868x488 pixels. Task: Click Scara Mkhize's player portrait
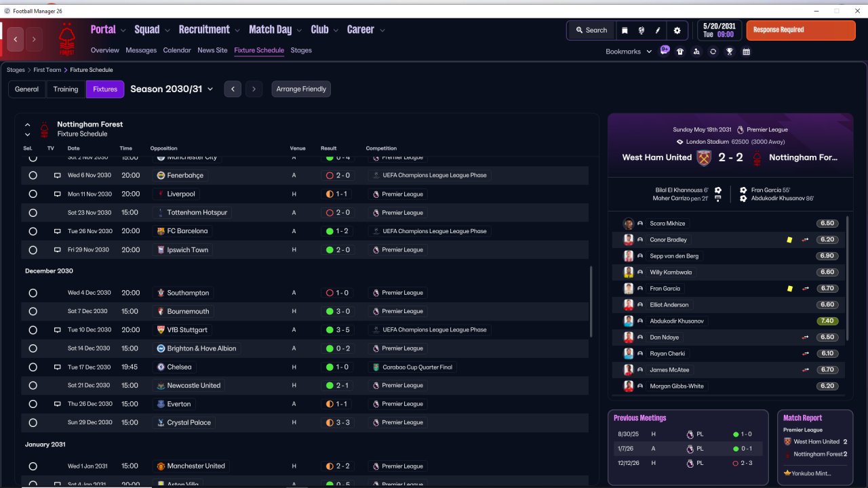(x=629, y=224)
